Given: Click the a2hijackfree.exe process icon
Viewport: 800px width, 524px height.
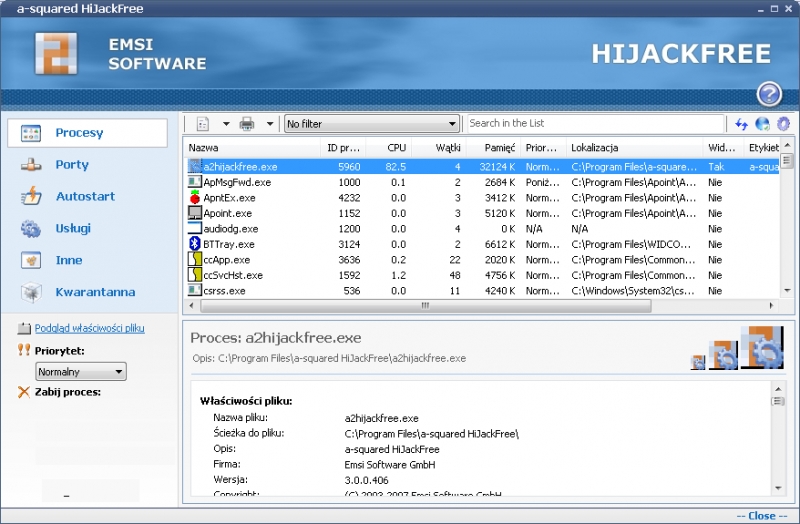Looking at the screenshot, I should [x=195, y=166].
